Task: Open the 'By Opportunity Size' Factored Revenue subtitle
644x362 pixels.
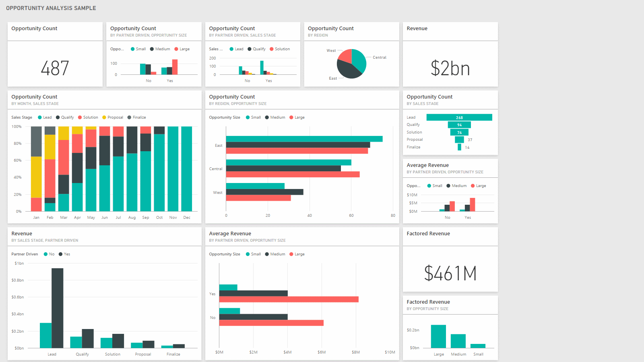Action: (x=427, y=309)
